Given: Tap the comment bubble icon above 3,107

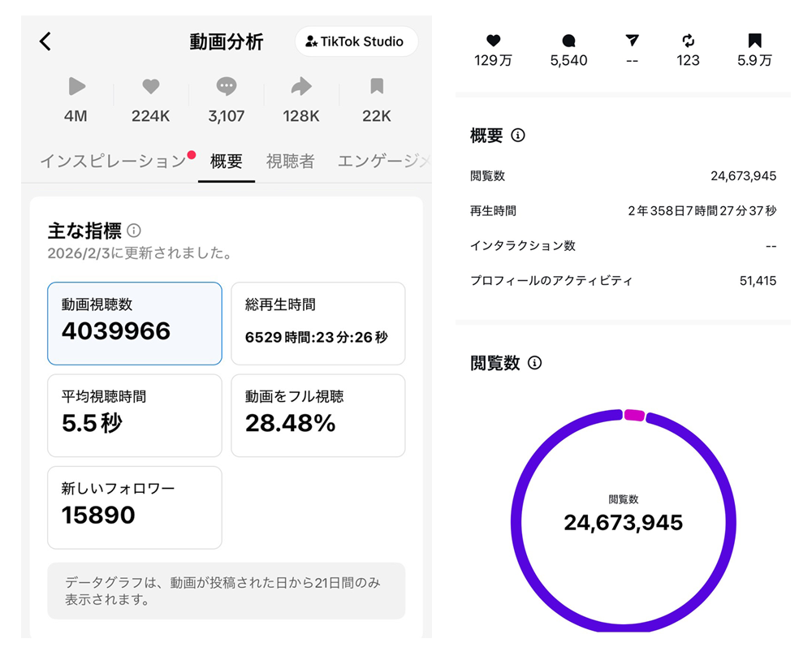Looking at the screenshot, I should (227, 87).
